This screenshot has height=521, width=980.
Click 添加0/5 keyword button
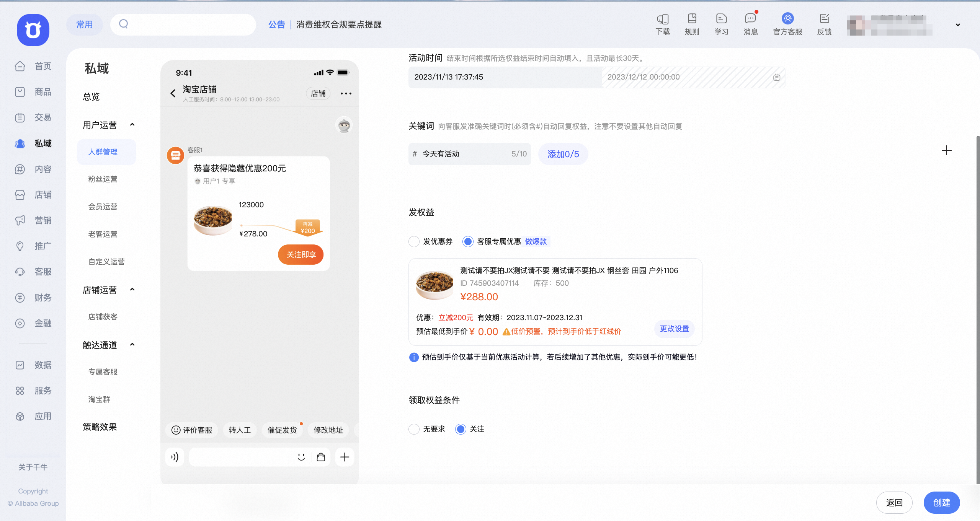563,154
